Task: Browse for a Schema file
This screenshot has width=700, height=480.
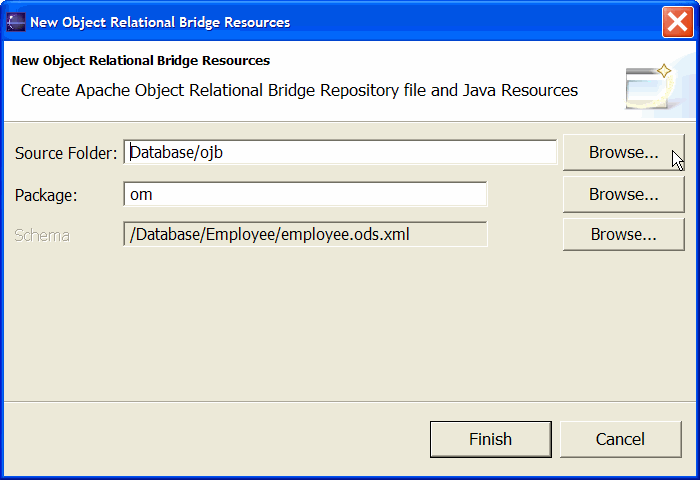Action: coord(623,234)
